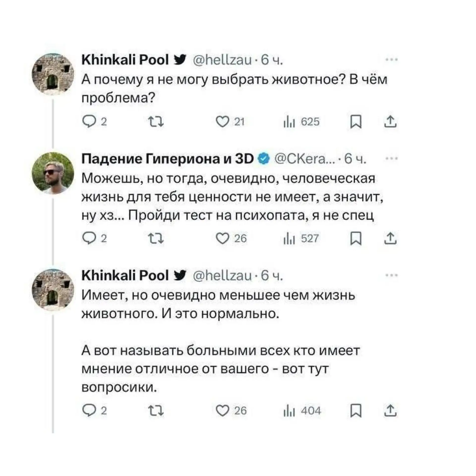View analytics showing 625 views
The image size is (476, 476).
pyautogui.click(x=289, y=122)
